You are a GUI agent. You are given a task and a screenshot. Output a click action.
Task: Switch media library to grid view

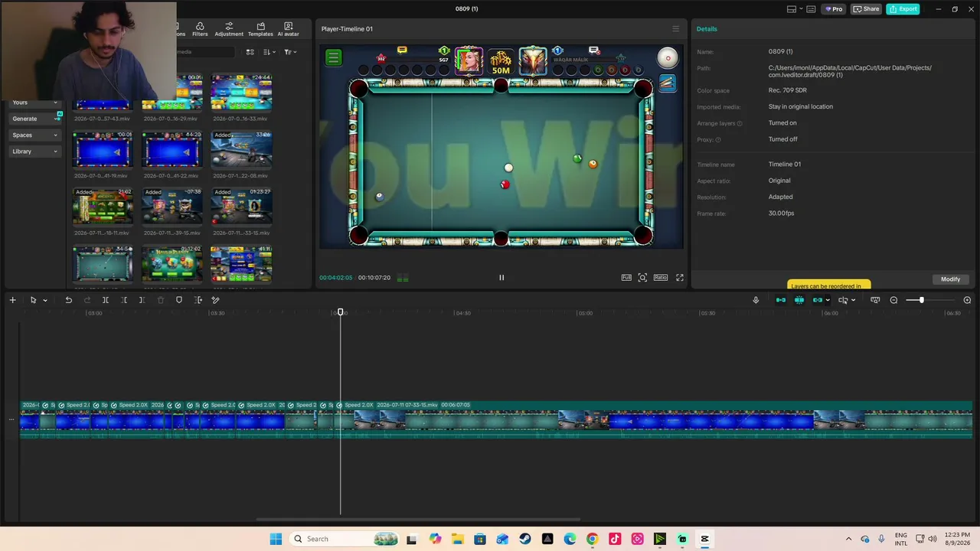click(250, 52)
